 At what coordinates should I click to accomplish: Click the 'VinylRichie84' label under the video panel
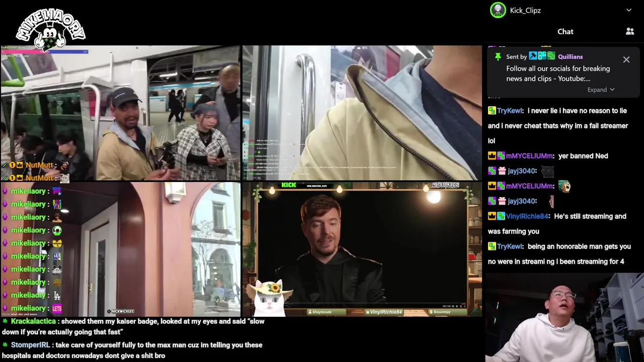coord(385,312)
